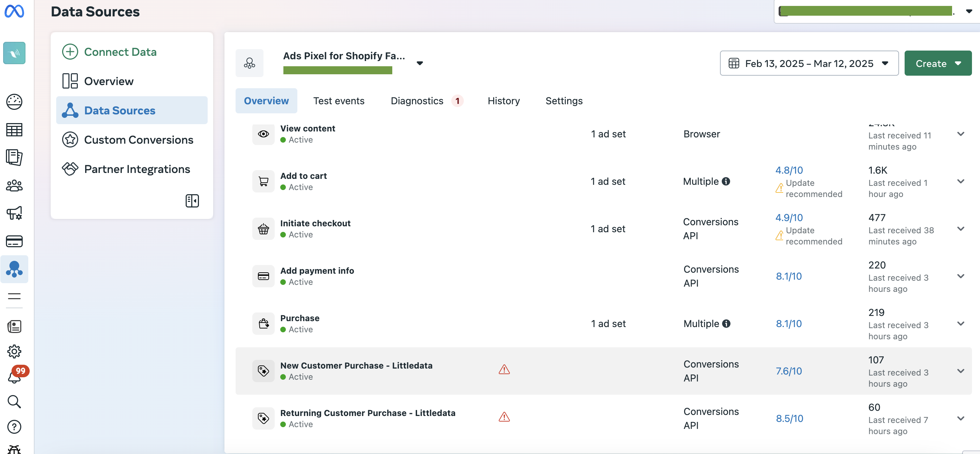Switch to the Settings tab
The image size is (980, 454).
coord(564,101)
